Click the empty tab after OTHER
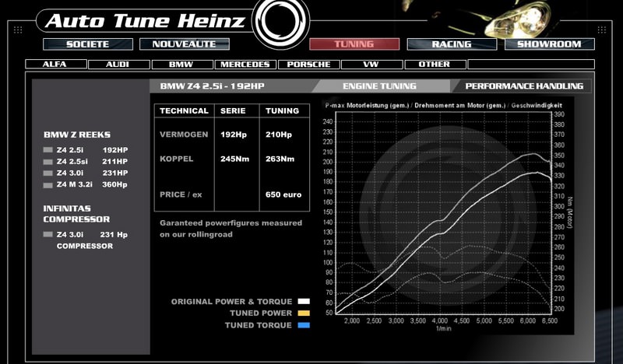 (531, 65)
